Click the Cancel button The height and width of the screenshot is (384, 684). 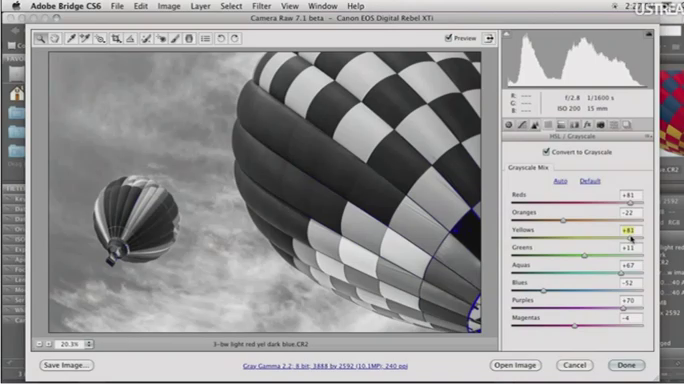click(x=575, y=365)
